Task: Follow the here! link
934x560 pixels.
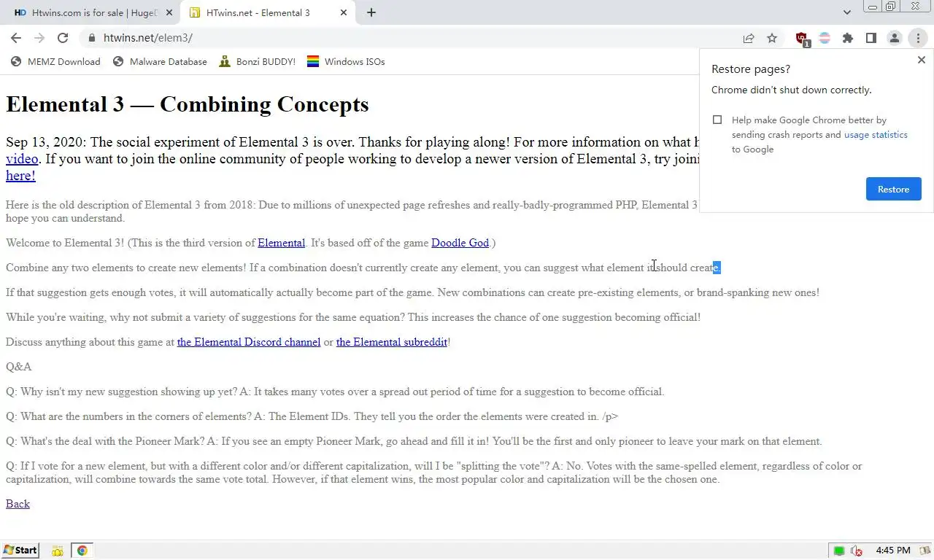Action: click(x=20, y=176)
